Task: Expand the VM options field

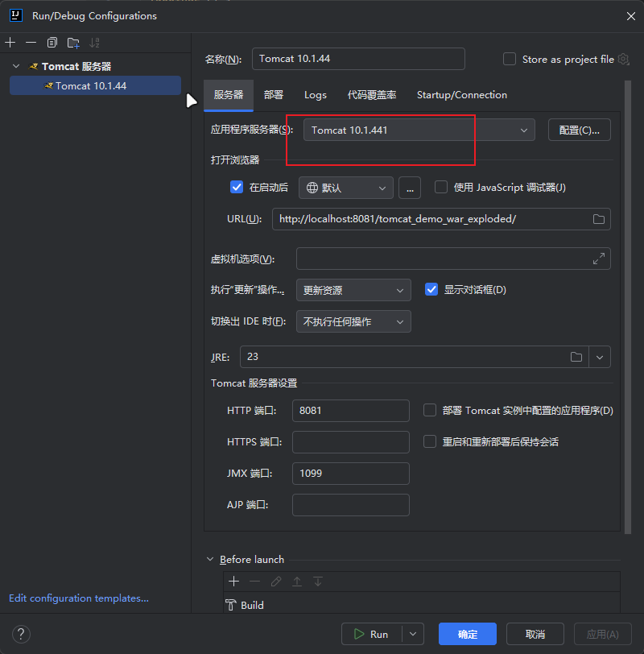Action: (x=599, y=259)
